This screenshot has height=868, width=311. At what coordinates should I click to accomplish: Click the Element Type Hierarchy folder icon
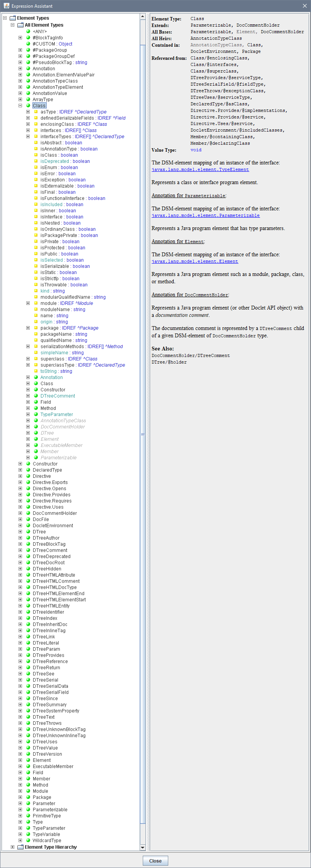tap(20, 847)
